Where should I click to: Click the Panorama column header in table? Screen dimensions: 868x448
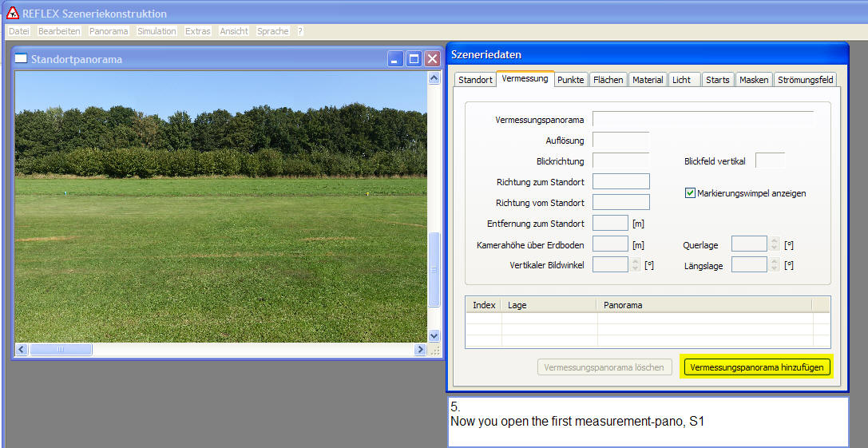704,305
